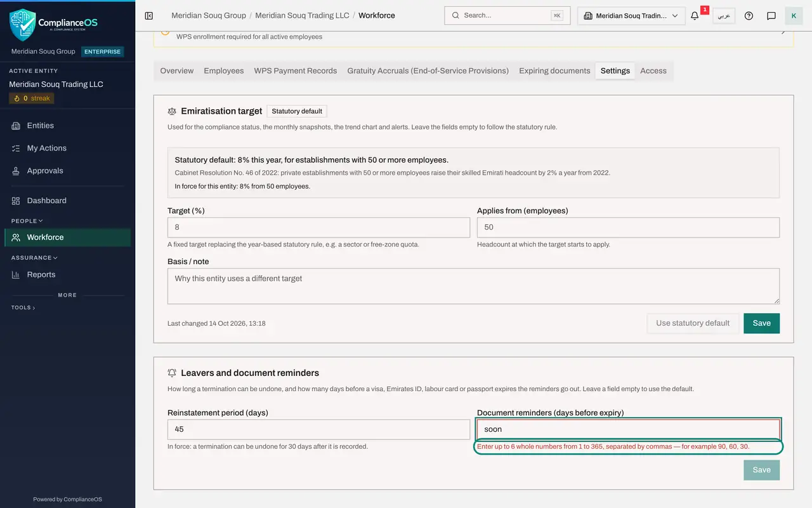Click the Use statutory default button

click(693, 323)
